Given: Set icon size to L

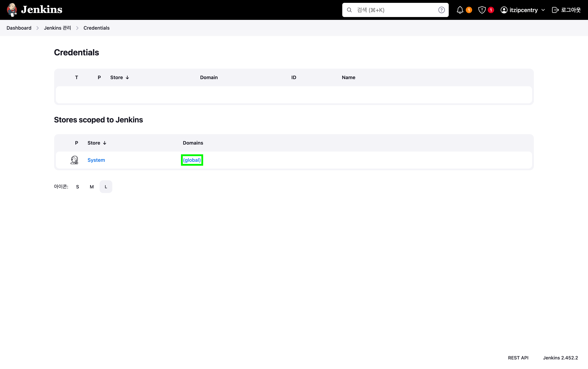Looking at the screenshot, I should [x=106, y=187].
